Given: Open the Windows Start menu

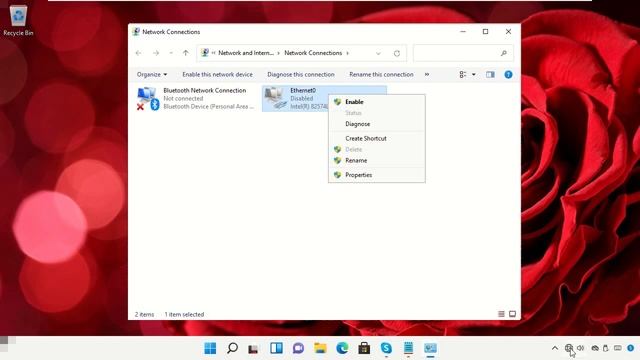Looking at the screenshot, I should (210, 348).
